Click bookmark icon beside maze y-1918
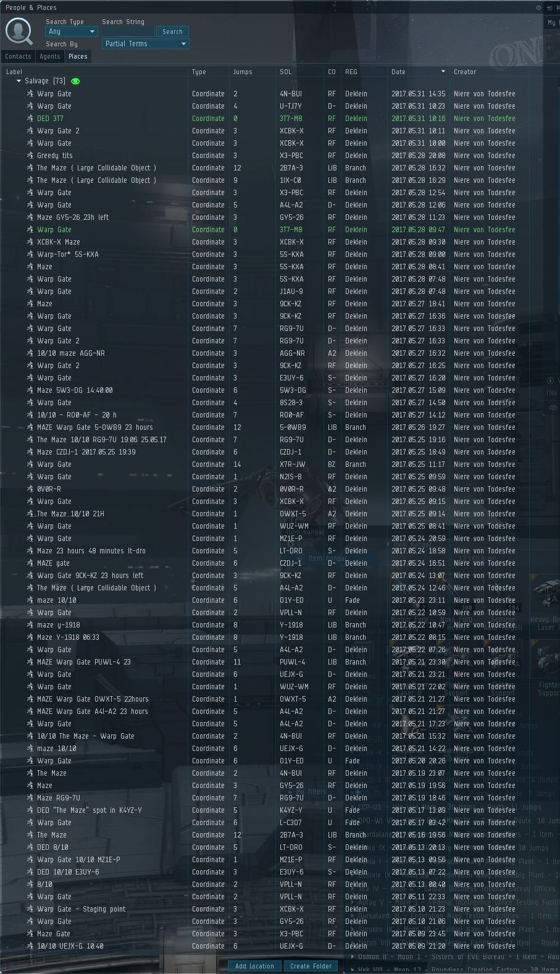The height and width of the screenshot is (974, 560). click(x=30, y=625)
